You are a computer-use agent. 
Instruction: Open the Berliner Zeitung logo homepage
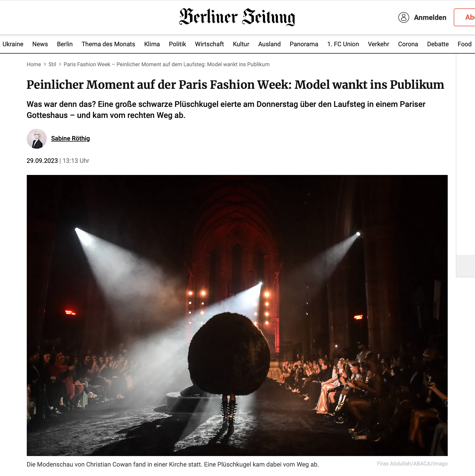[237, 17]
